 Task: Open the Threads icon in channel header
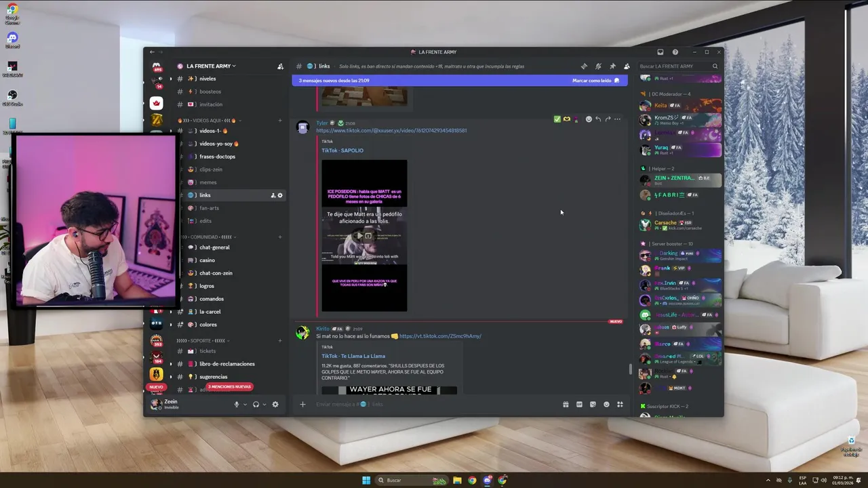584,66
